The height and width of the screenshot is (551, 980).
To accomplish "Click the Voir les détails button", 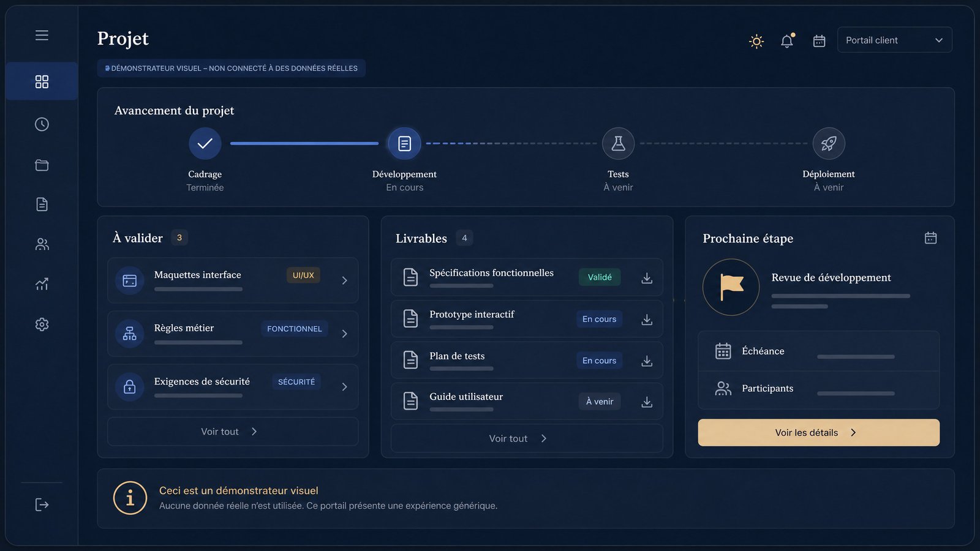I will 818,432.
